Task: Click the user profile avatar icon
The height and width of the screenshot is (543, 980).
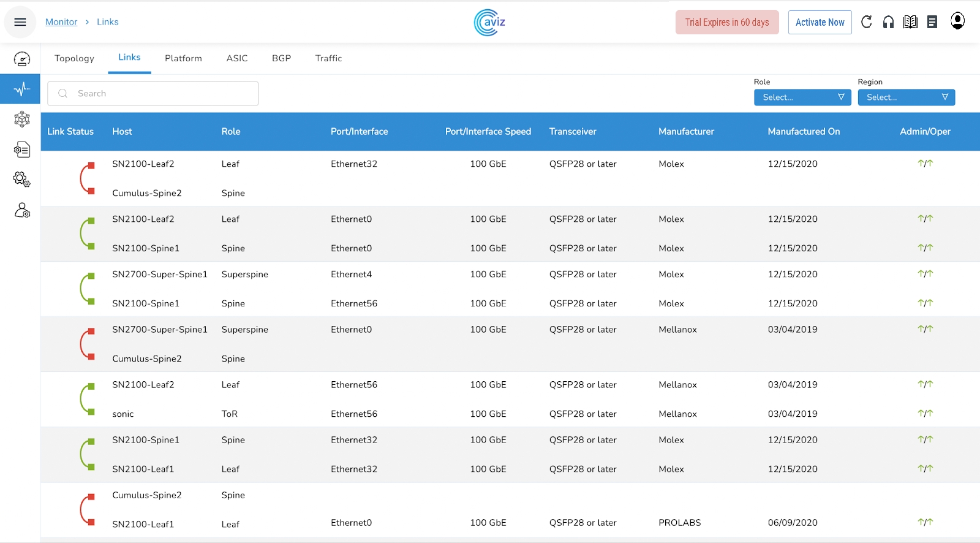Action: (957, 21)
